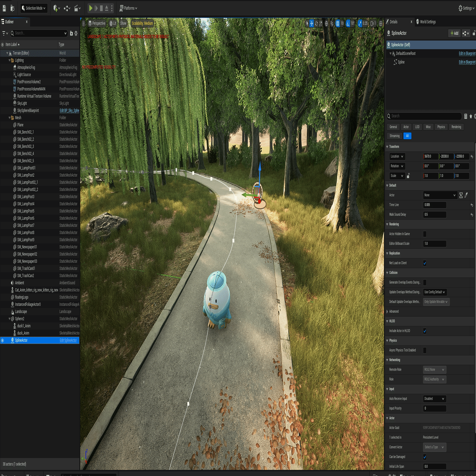
Task: Open play options three-dot menu
Action: point(112,8)
